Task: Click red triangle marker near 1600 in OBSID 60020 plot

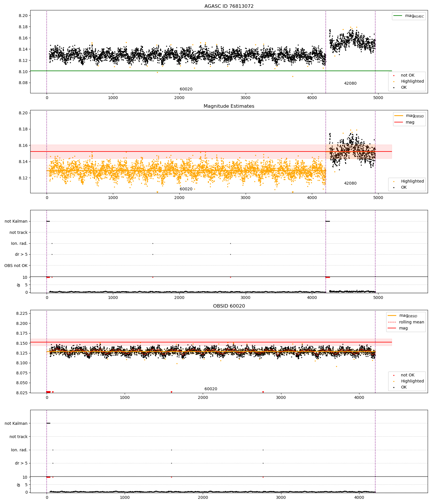Action: tap(171, 392)
